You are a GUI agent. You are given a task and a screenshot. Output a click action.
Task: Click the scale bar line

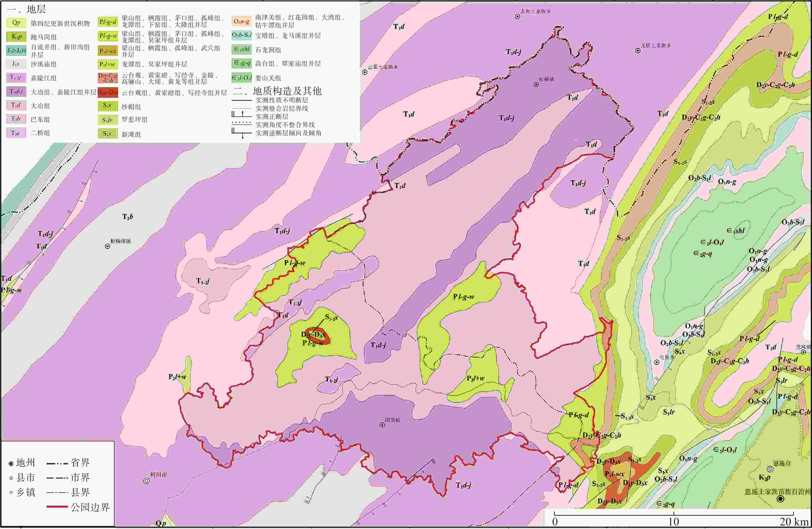pyautogui.click(x=674, y=514)
